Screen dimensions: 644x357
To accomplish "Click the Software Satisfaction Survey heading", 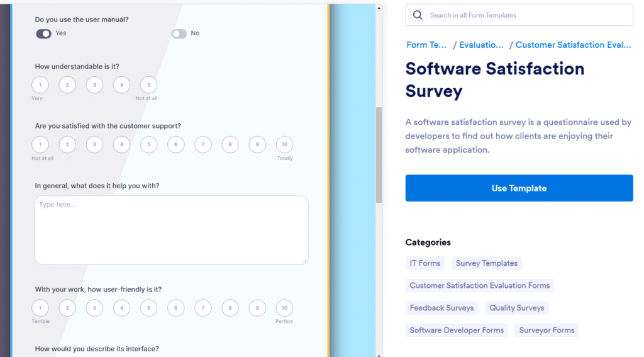I will coord(495,80).
